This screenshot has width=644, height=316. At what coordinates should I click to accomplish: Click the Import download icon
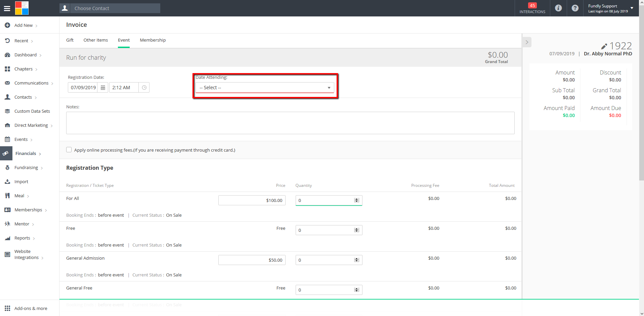7,181
